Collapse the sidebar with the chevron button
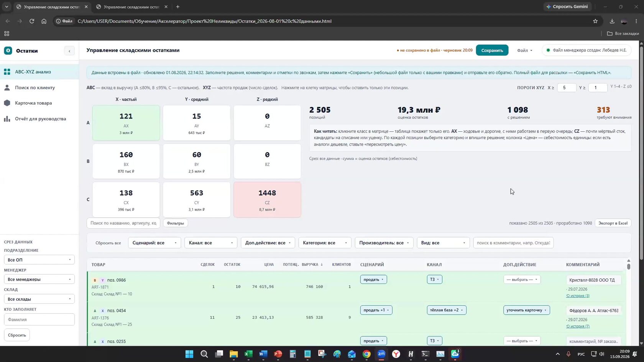This screenshot has width=644, height=362. pos(69,51)
